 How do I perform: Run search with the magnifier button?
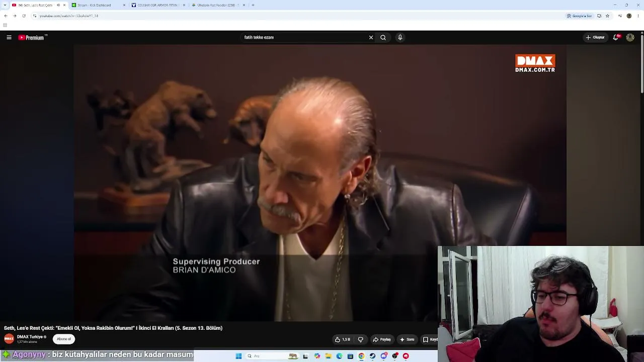click(383, 37)
